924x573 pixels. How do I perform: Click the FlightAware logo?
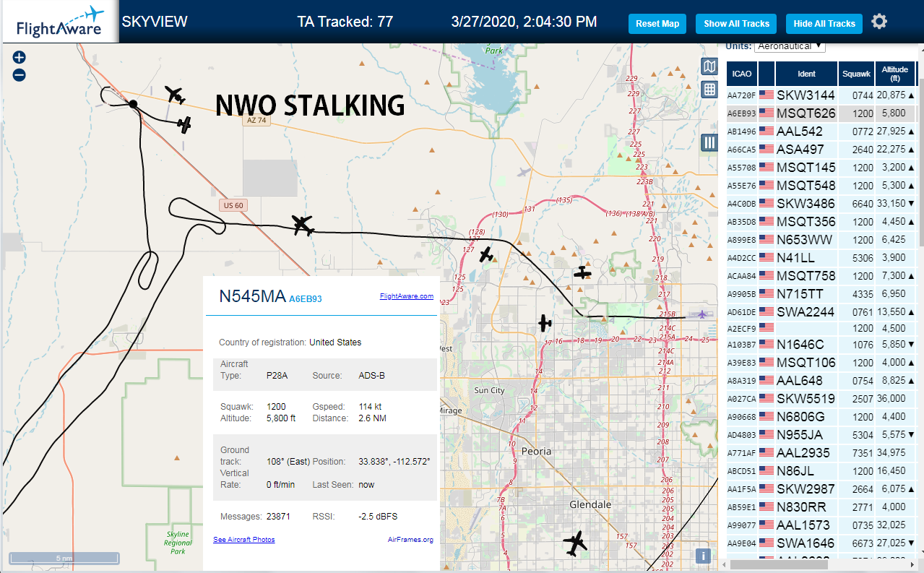pos(60,22)
